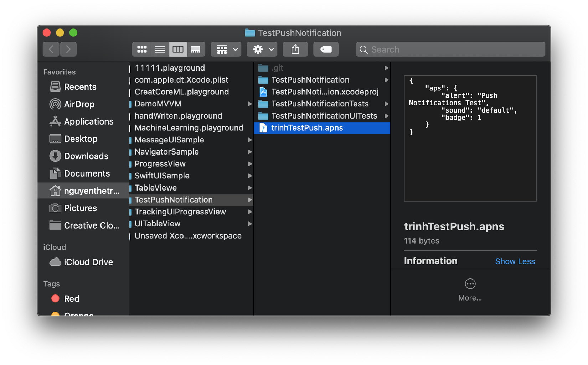Click the More… actions icon
588x365 pixels.
470,284
